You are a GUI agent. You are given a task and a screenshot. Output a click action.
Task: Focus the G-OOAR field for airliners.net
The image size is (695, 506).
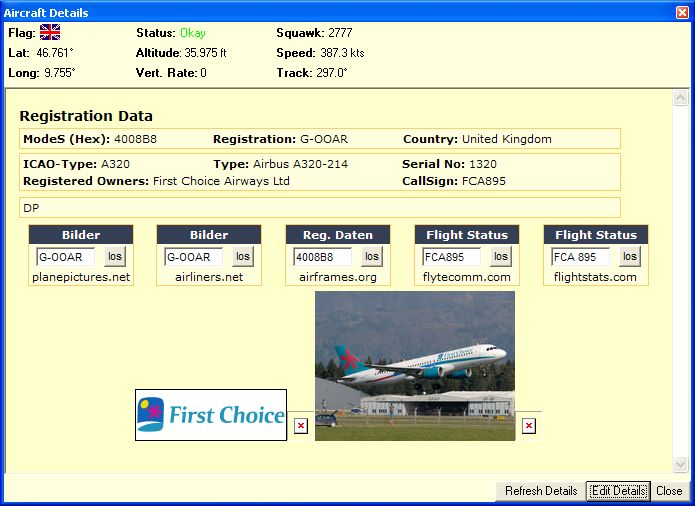click(194, 257)
